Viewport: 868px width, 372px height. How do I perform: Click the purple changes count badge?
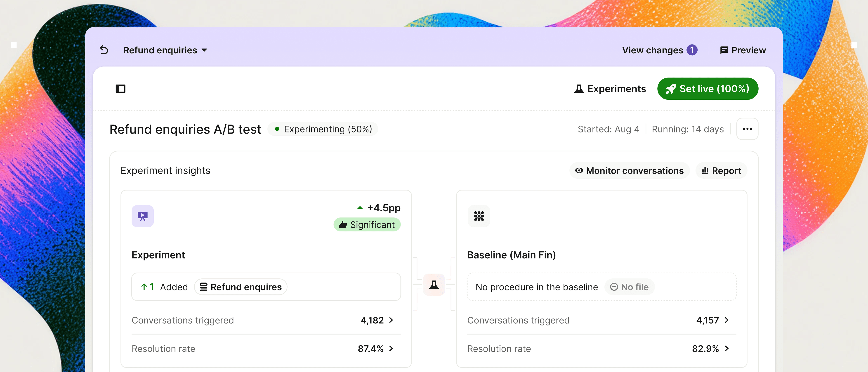point(692,50)
